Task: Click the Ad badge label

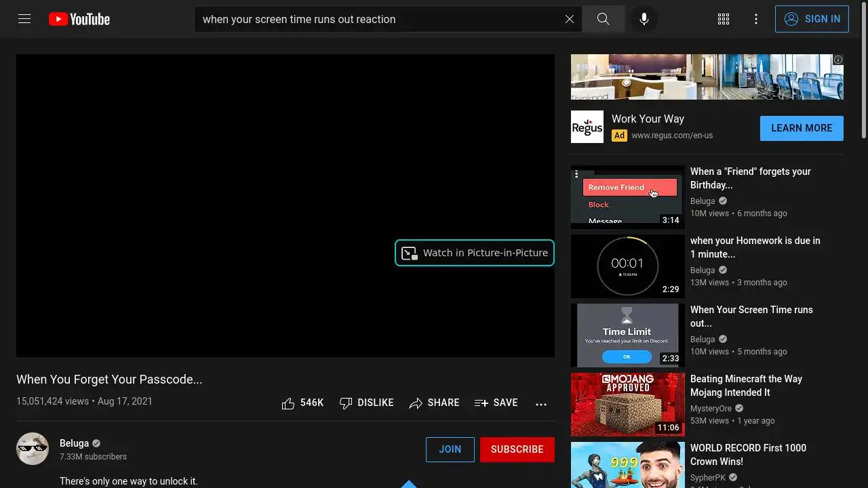Action: 619,136
